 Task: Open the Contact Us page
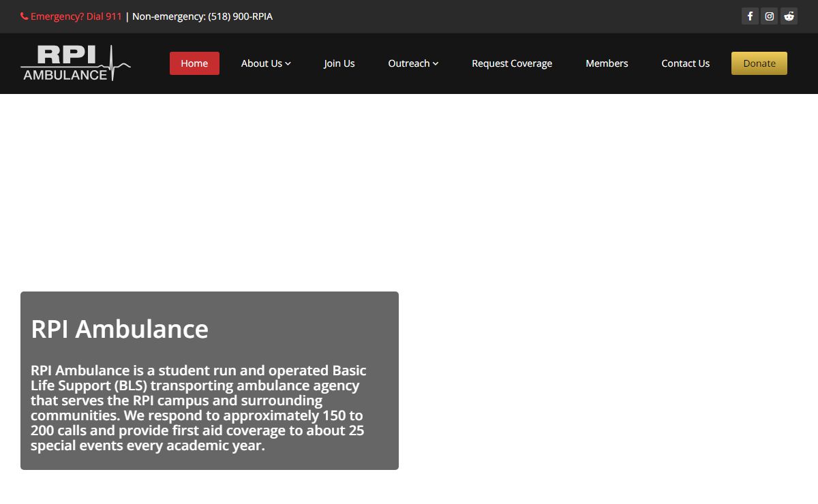(x=685, y=63)
